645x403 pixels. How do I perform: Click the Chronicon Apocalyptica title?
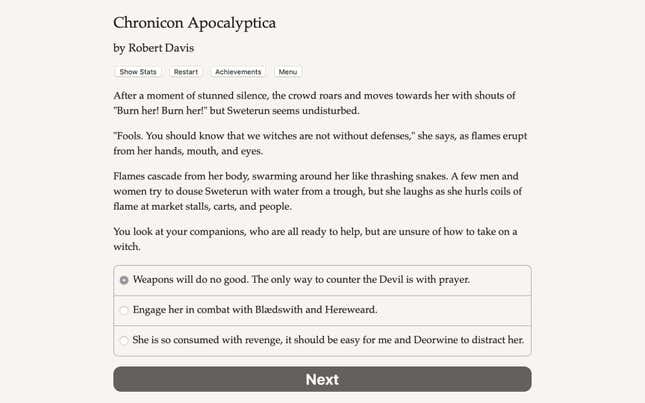195,23
